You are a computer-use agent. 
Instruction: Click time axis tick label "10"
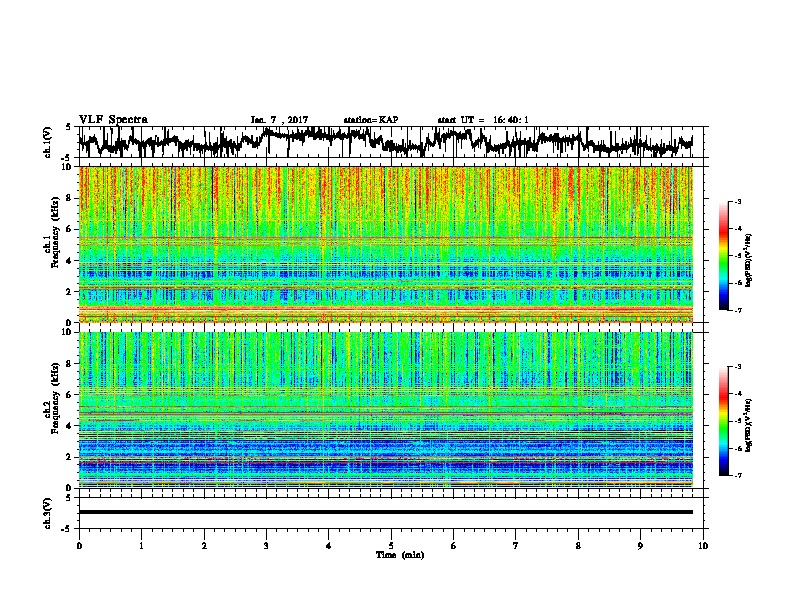703,546
